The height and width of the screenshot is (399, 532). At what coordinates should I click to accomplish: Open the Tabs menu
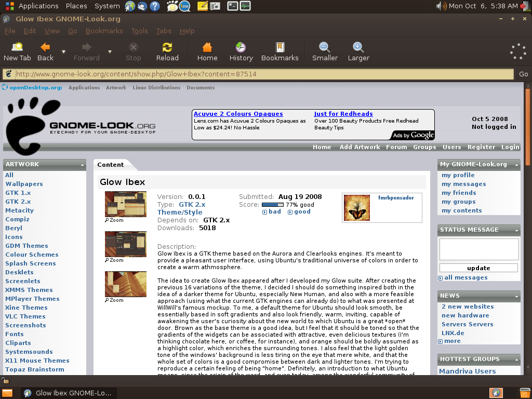164,31
